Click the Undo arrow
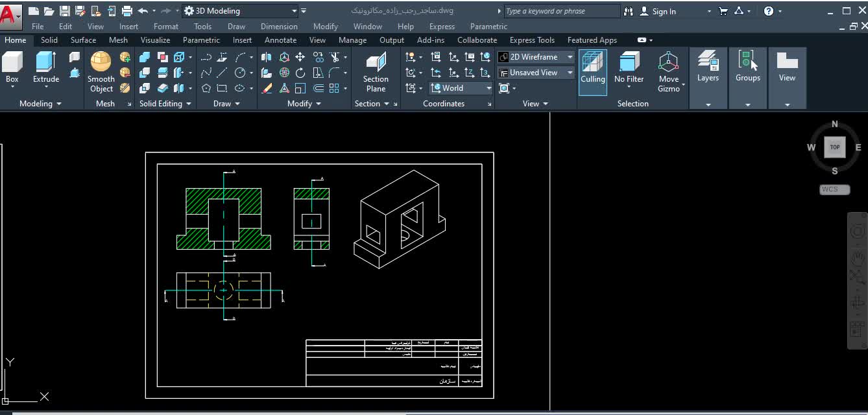The width and height of the screenshot is (868, 415). coord(143,11)
